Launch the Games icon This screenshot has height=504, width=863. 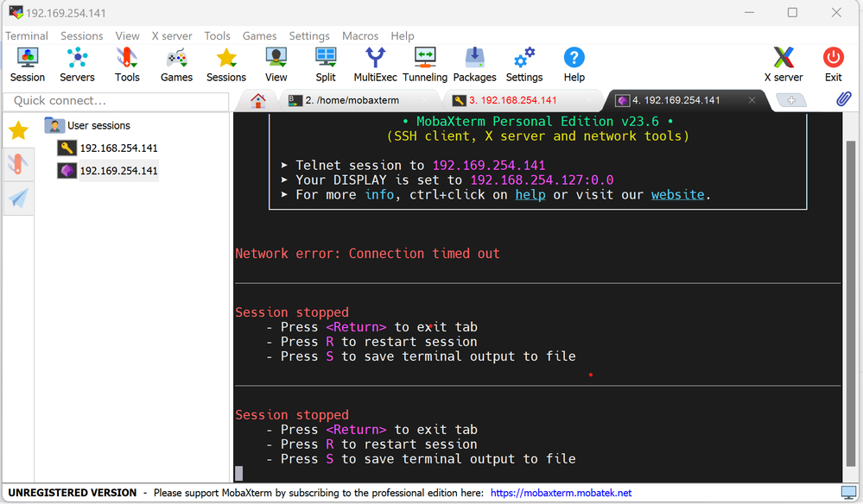pyautogui.click(x=176, y=62)
